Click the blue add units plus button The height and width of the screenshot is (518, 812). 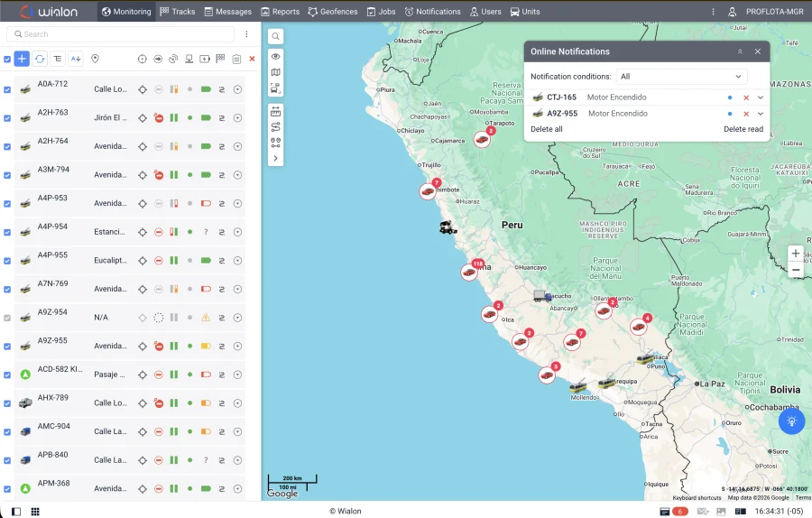tap(22, 59)
